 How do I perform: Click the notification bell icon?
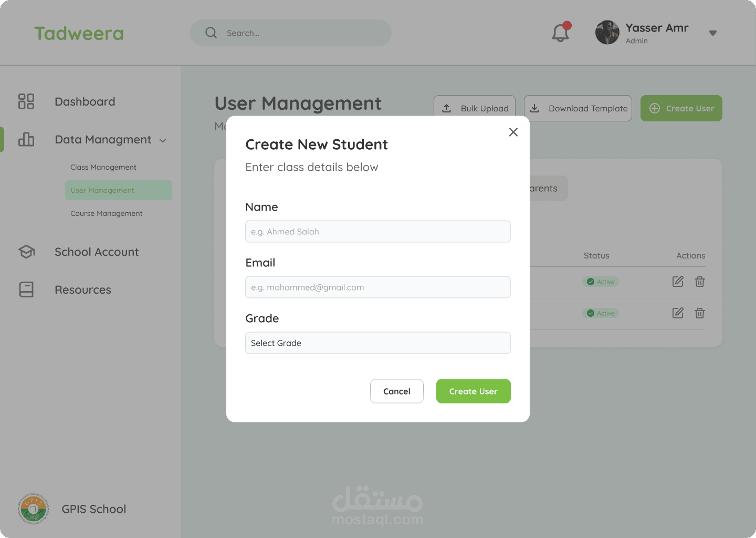click(560, 33)
